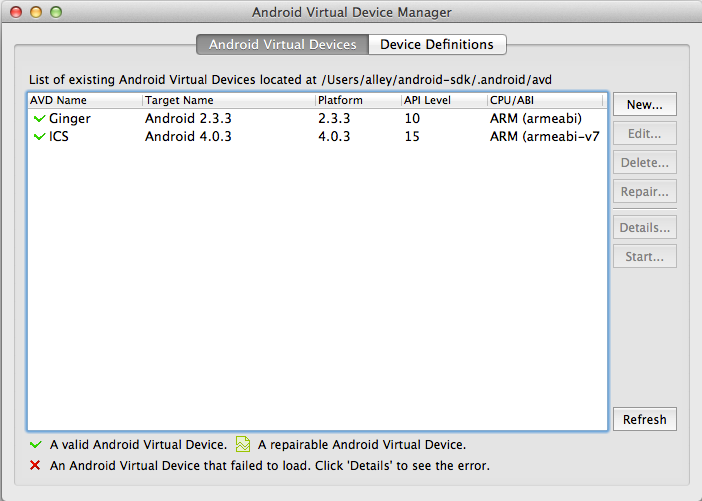This screenshot has height=501, width=702.
Task: Click the Edit... button
Action: [644, 133]
